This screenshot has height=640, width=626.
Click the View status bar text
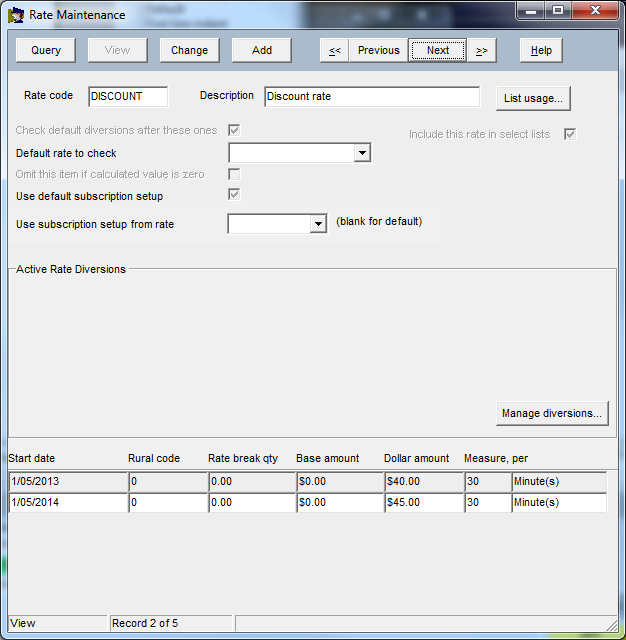tap(22, 623)
